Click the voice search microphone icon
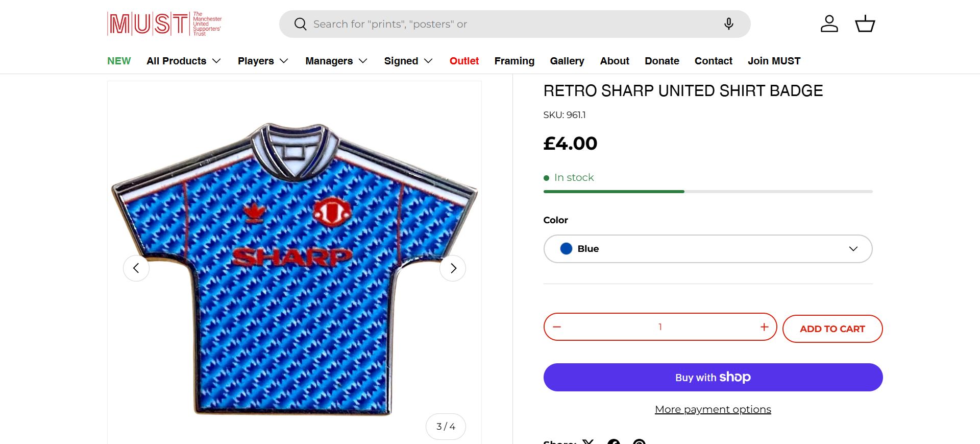 tap(729, 24)
